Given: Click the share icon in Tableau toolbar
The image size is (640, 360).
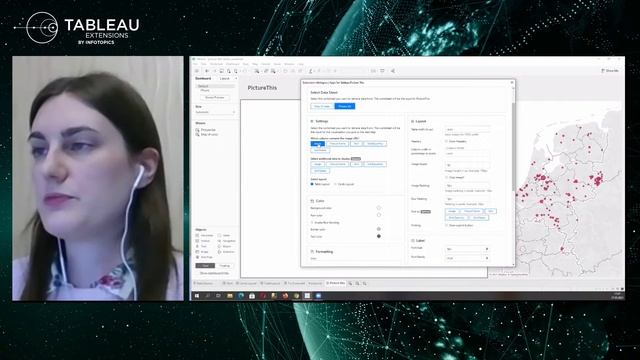Looking at the screenshot, I should coord(393,71).
